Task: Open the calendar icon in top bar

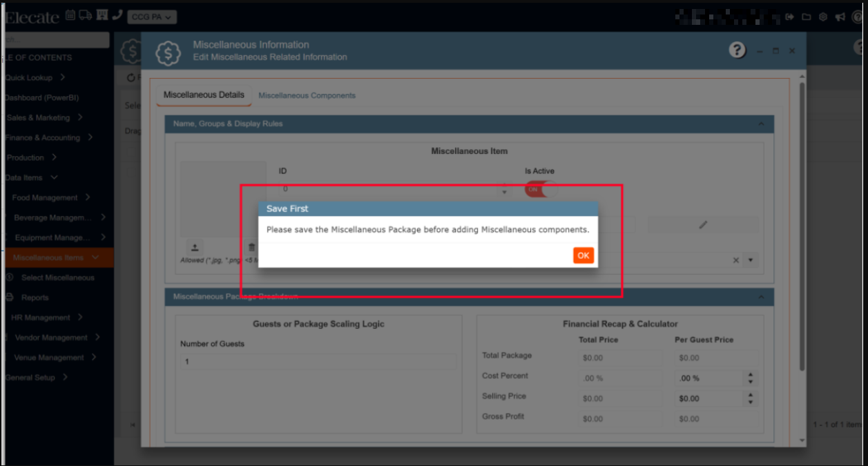Action: tap(70, 16)
